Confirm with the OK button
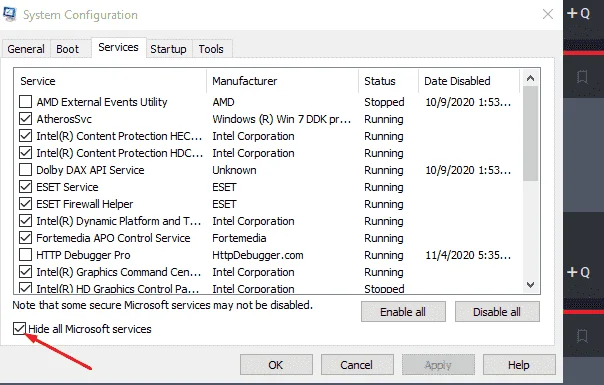 point(276,365)
